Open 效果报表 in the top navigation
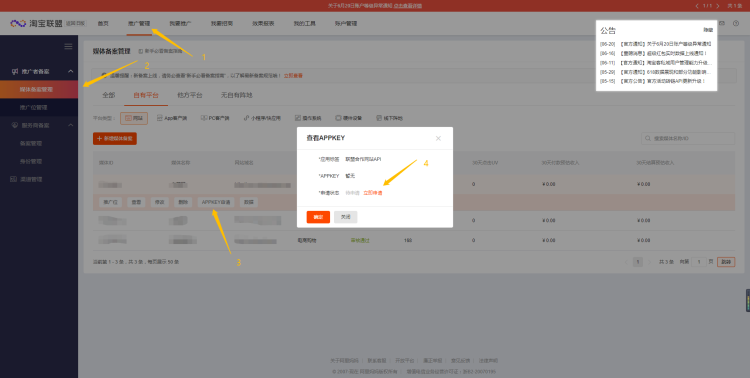The width and height of the screenshot is (750, 378). point(263,23)
